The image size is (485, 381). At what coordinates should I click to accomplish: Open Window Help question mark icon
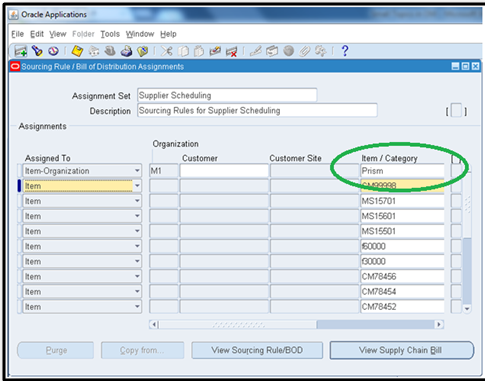pyautogui.click(x=345, y=51)
